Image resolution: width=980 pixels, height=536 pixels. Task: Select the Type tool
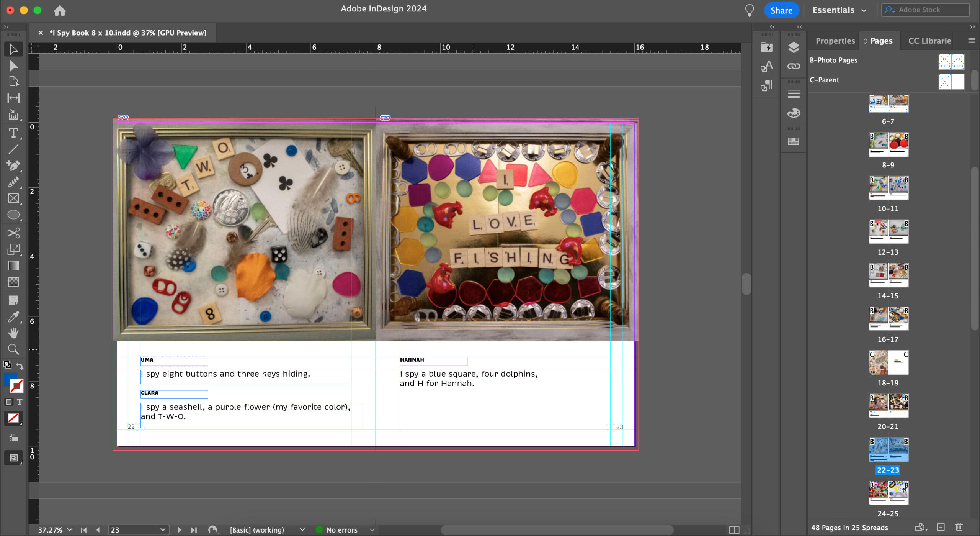coord(13,133)
